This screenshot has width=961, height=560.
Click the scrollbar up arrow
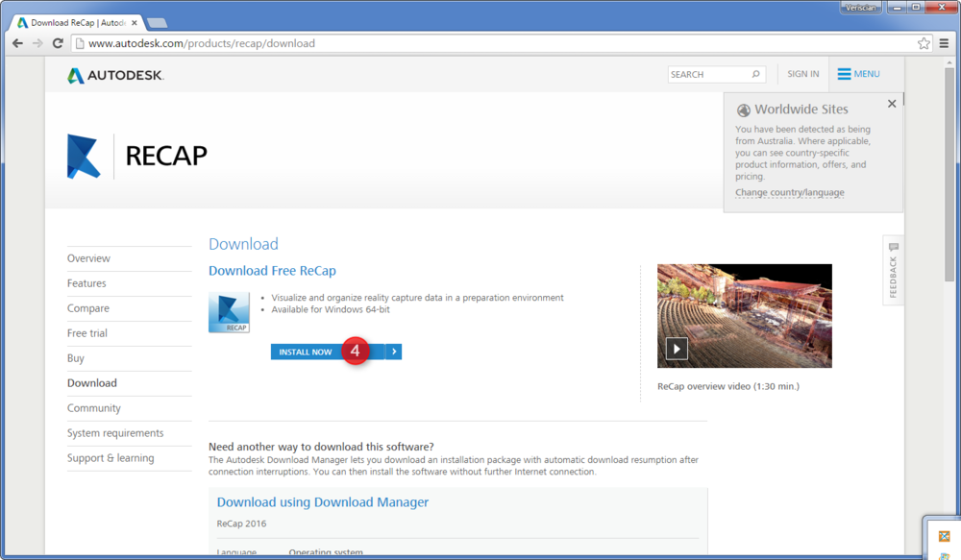pyautogui.click(x=949, y=62)
